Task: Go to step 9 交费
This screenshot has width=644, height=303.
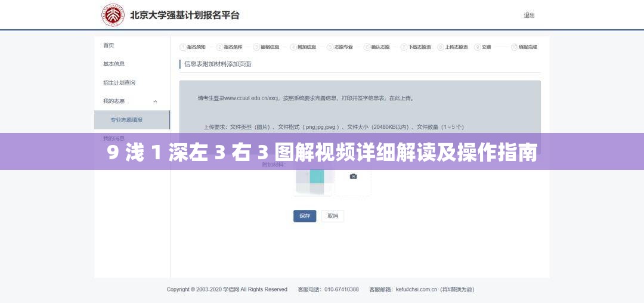Action: tap(482, 47)
